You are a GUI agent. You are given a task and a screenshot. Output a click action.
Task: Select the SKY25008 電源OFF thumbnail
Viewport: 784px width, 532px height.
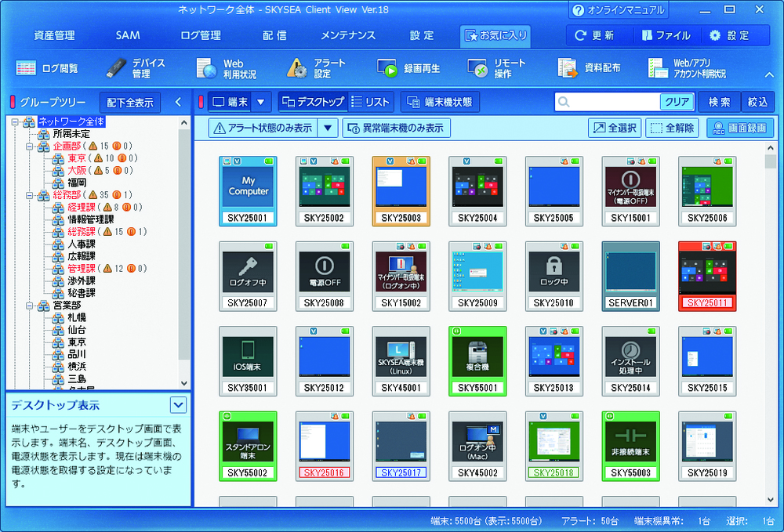[x=325, y=277]
